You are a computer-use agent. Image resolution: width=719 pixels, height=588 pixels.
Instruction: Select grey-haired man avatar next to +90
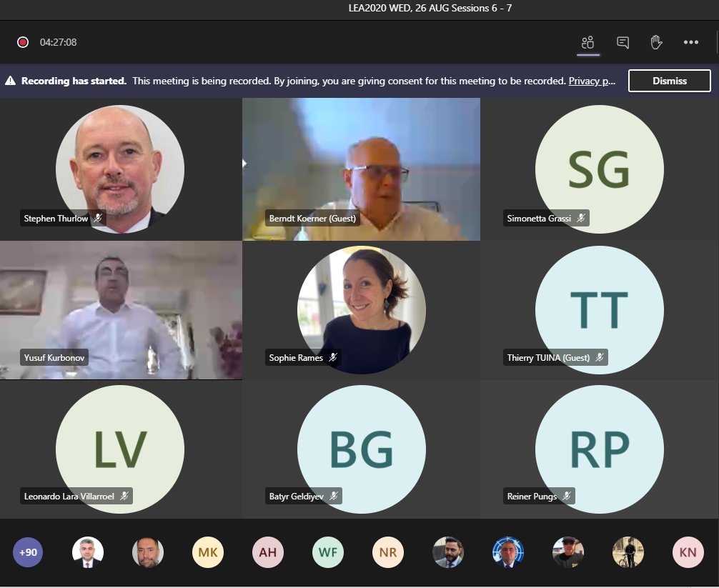coord(88,552)
